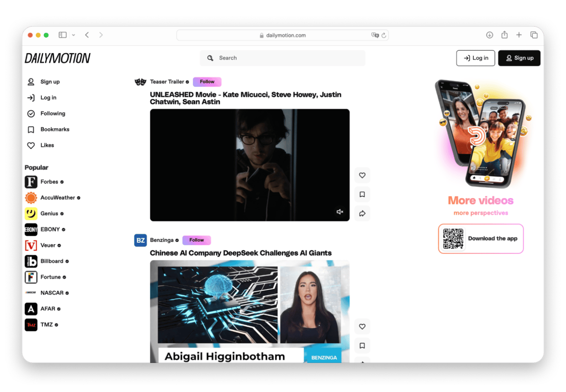Open Bookmarks in the left sidebar
Screen dimensions: 566x392
point(54,129)
